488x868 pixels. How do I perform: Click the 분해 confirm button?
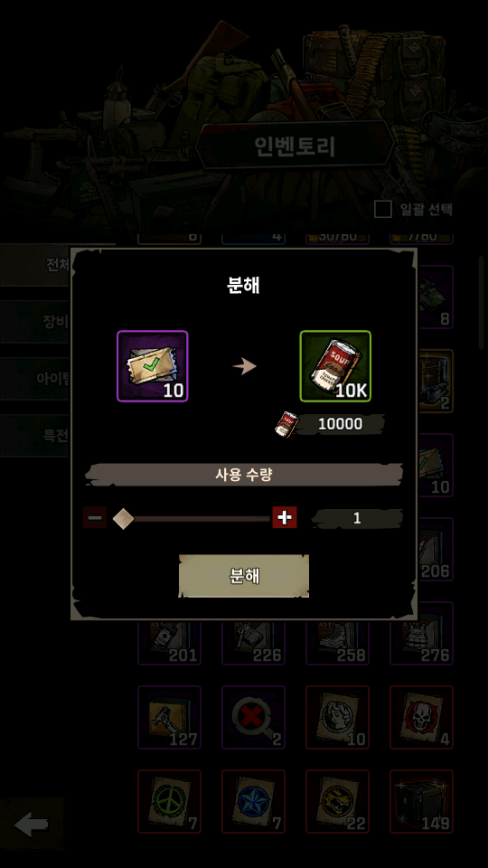point(243,576)
